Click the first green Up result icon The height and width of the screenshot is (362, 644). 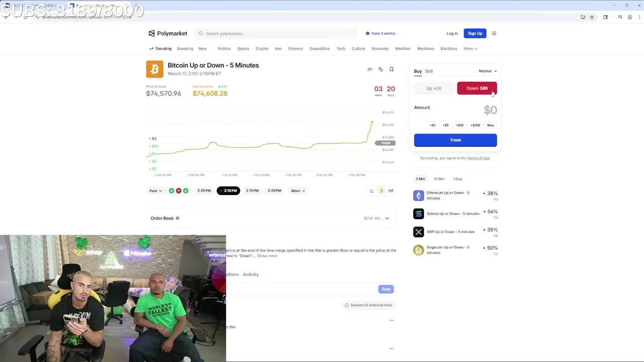172,191
